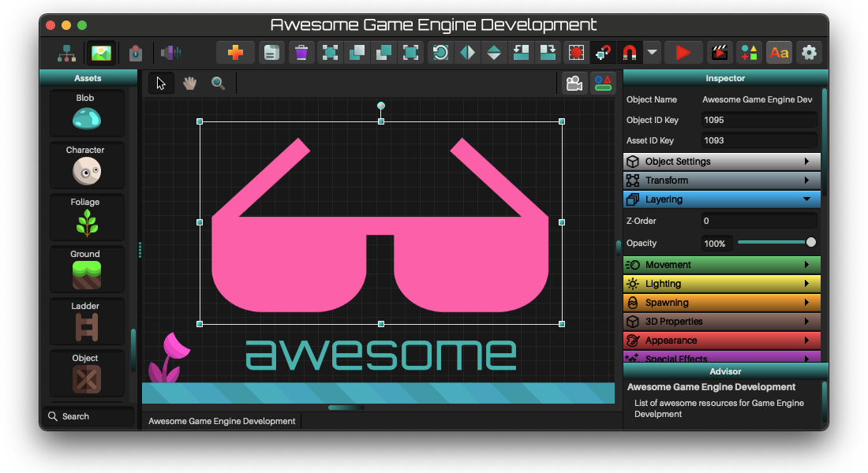Expand the Lighting section in the Inspector

[x=720, y=283]
